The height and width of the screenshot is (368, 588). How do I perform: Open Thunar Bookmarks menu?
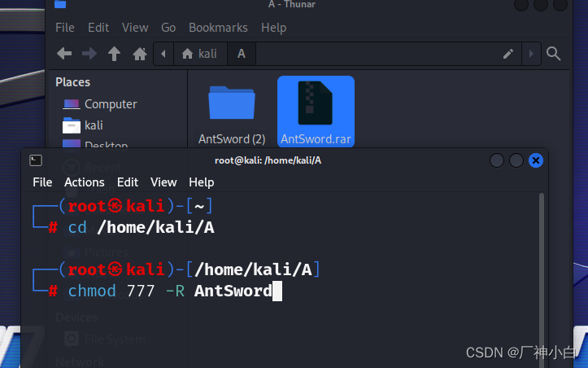point(218,28)
